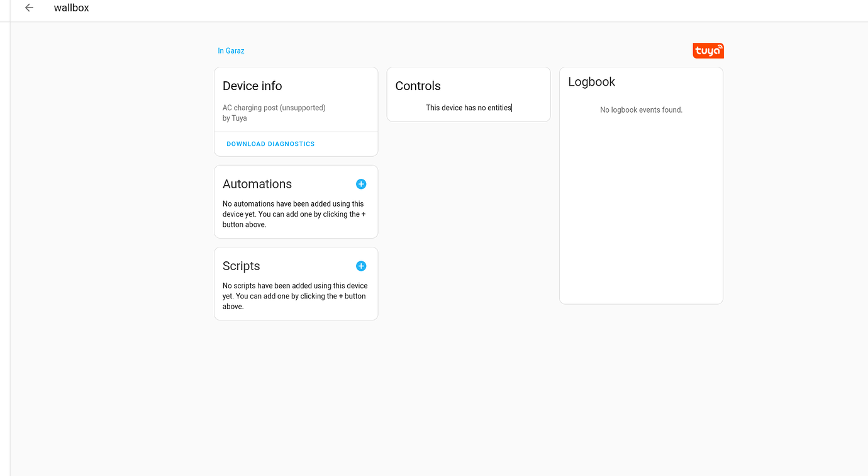Click the Scripts section heading

pos(241,266)
